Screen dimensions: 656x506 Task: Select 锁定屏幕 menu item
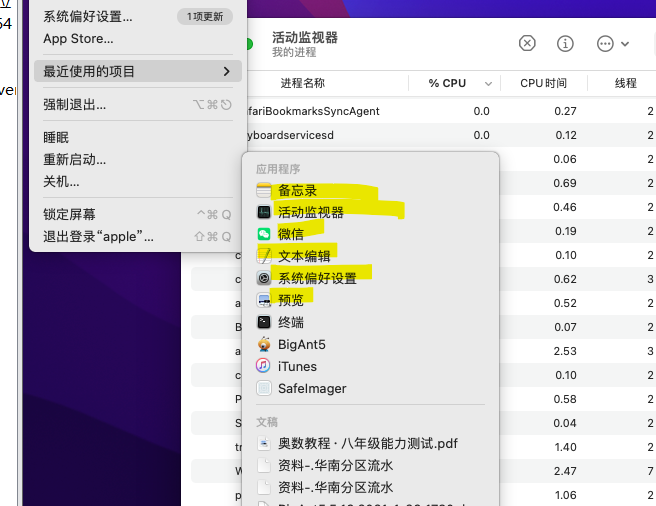click(x=138, y=214)
